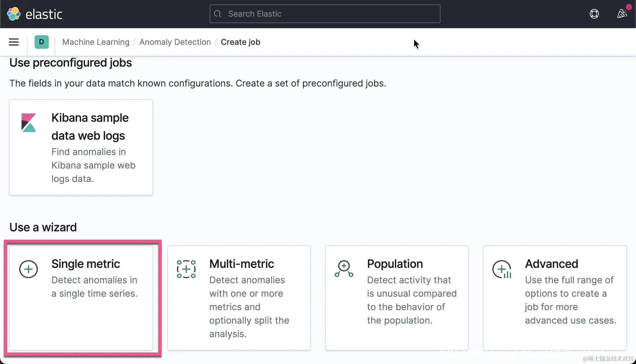Viewport: 636px width, 364px height.
Task: Click the D space avatar
Action: (x=41, y=42)
